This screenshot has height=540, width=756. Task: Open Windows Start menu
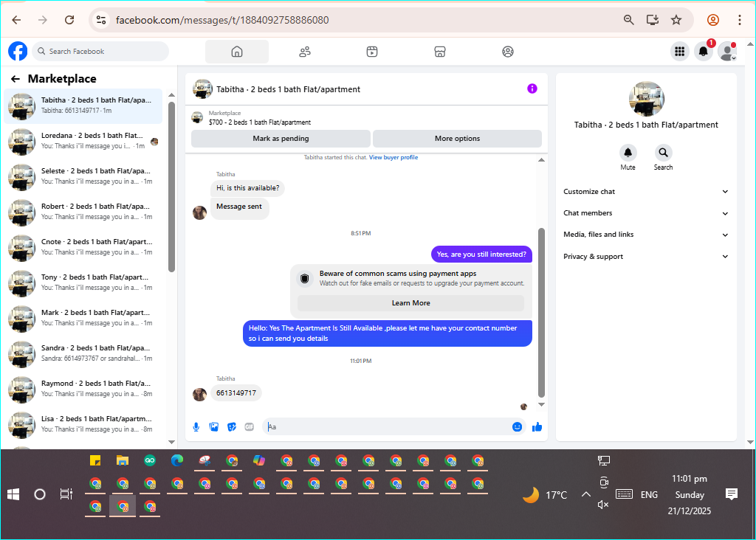(x=13, y=494)
